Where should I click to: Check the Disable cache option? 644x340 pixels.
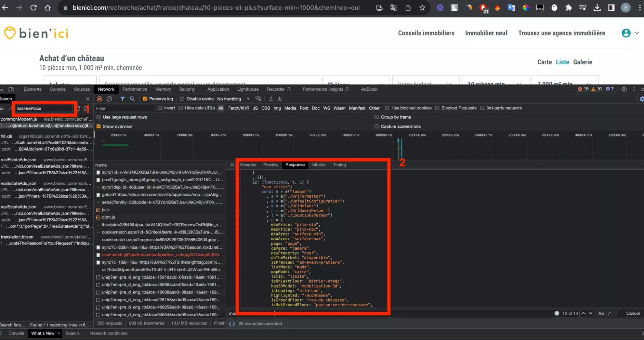pos(182,99)
